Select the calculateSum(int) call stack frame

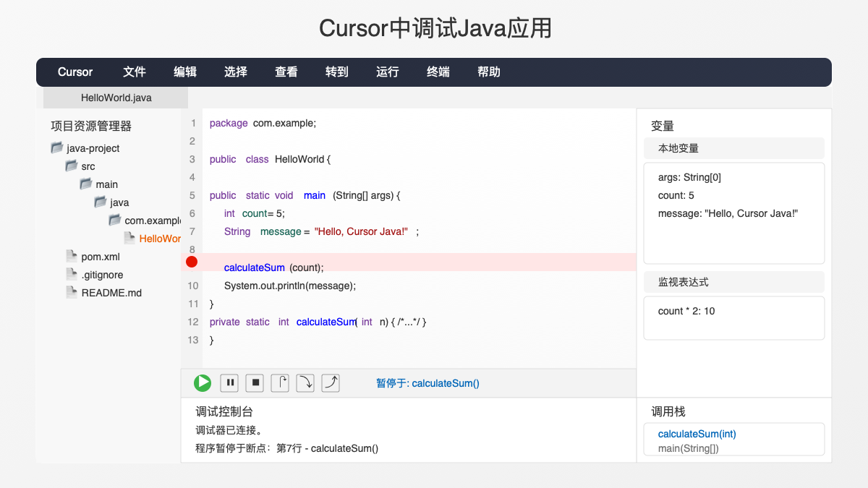[x=697, y=434]
